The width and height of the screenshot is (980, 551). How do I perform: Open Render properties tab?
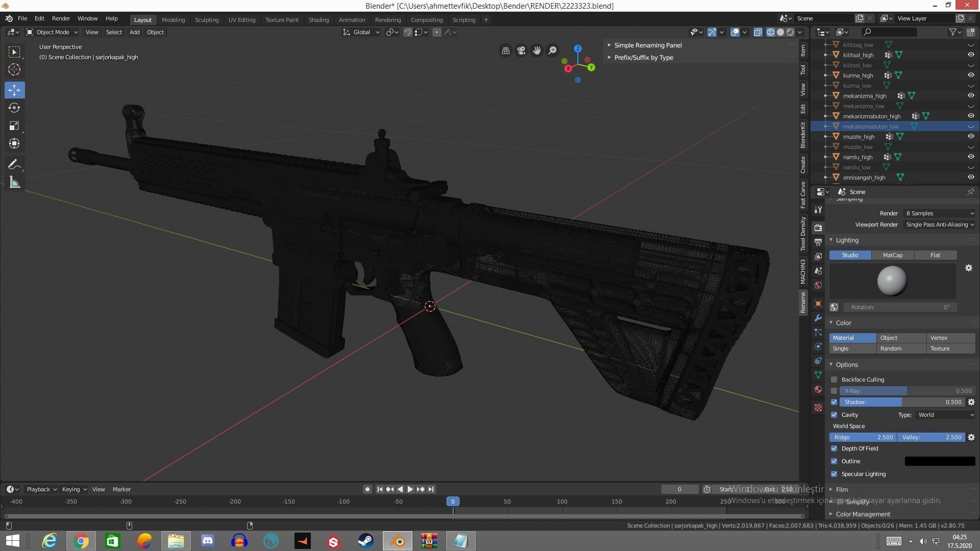[818, 228]
